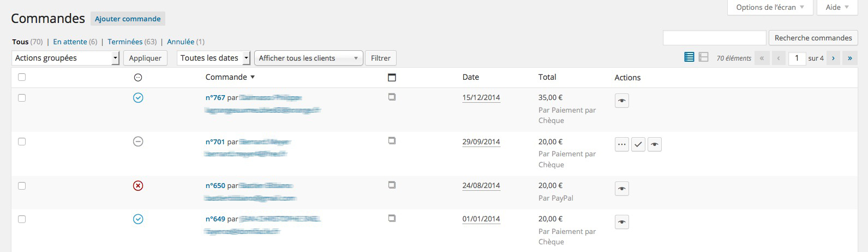868x252 pixels.
Task: Select the checkbox for order n°650
Action: [x=22, y=186]
